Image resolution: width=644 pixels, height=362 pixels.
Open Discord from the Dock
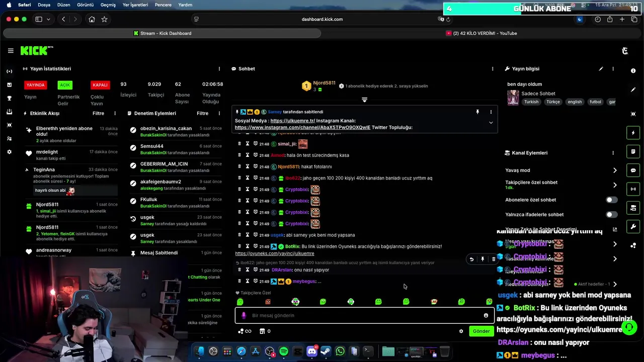312,351
